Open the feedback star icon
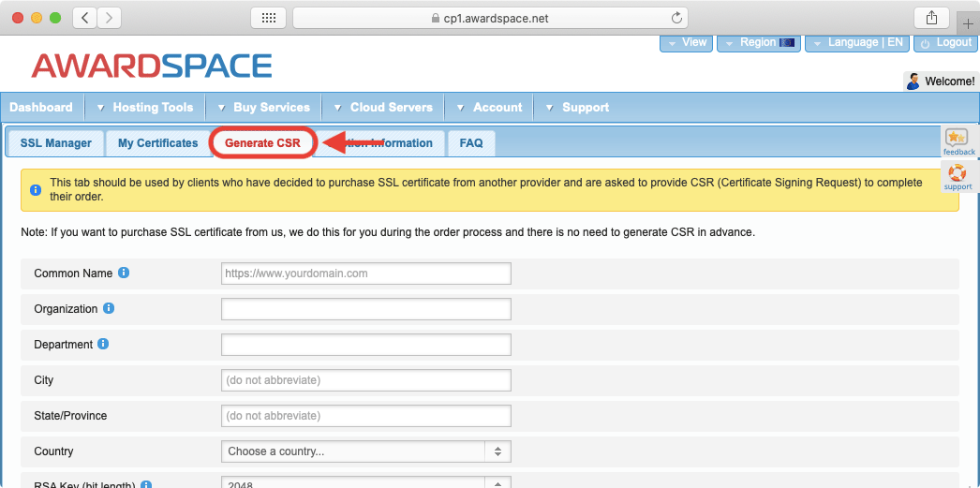 pyautogui.click(x=958, y=140)
